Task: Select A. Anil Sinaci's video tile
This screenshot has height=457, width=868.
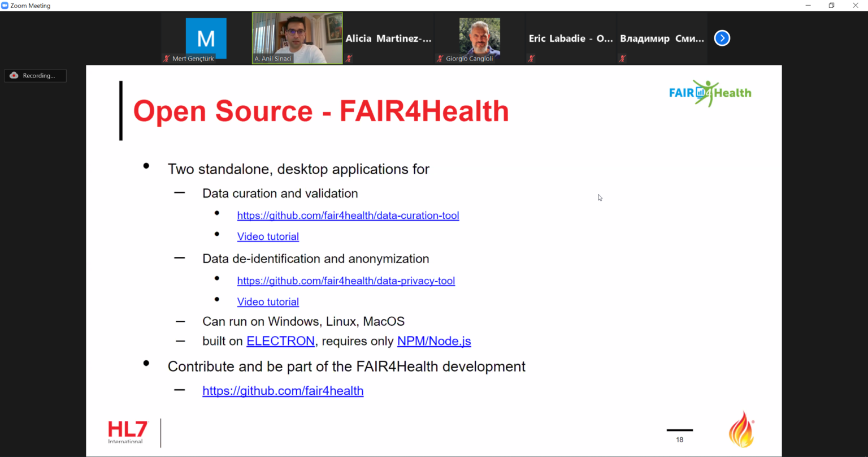Action: (297, 34)
